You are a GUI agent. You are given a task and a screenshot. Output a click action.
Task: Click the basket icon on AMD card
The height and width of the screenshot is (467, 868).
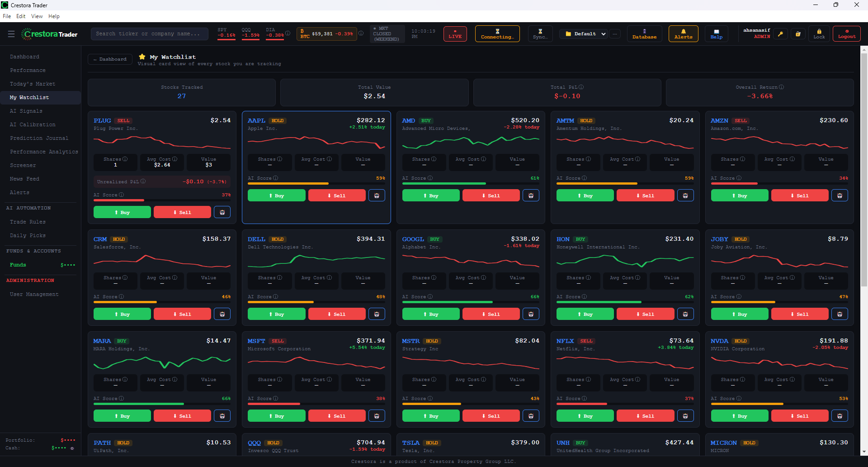(x=531, y=195)
